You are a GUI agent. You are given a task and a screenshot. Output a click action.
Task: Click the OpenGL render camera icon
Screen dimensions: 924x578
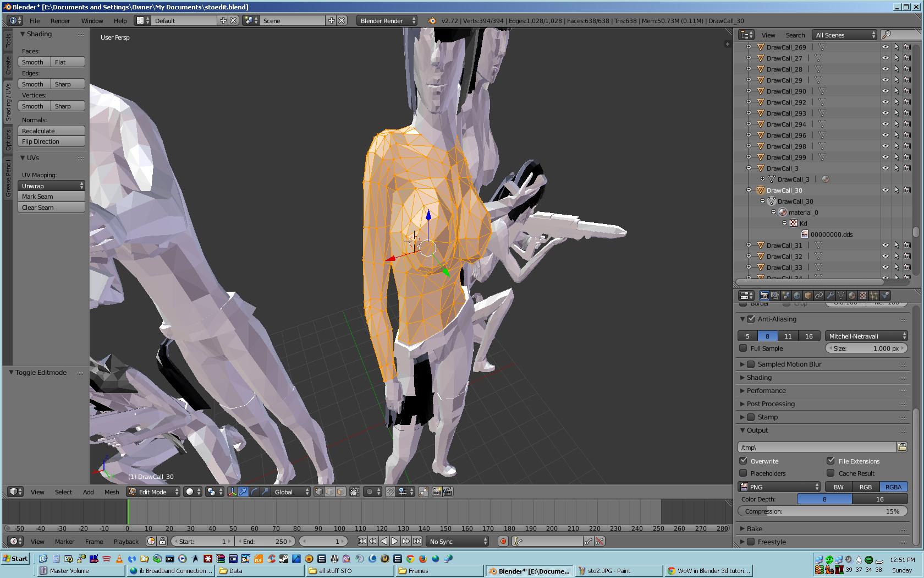coord(437,492)
